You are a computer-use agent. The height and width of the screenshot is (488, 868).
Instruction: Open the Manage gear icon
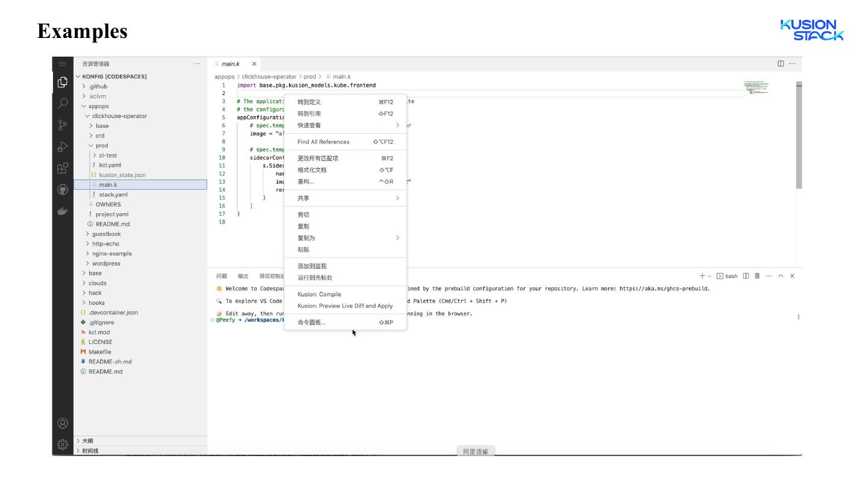coord(63,445)
